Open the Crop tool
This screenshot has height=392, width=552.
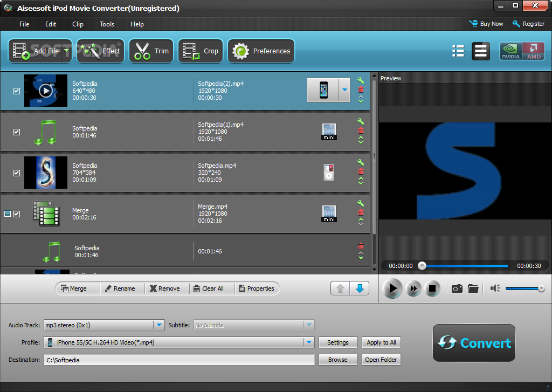tap(201, 51)
